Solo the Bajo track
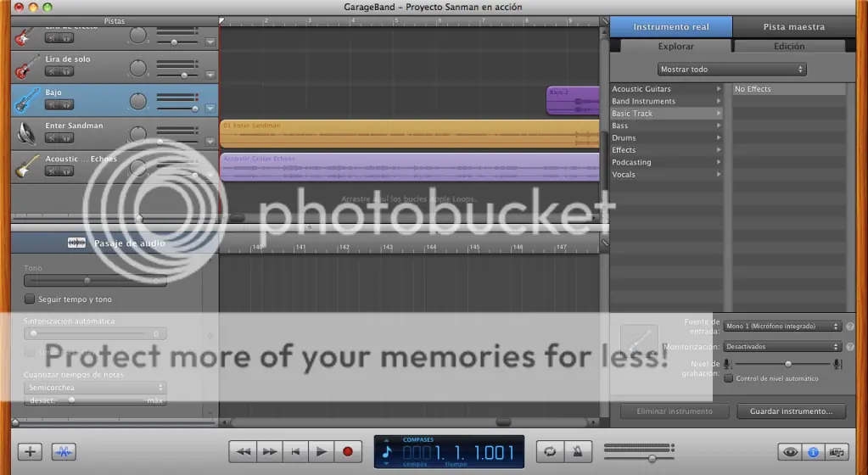 (66, 104)
